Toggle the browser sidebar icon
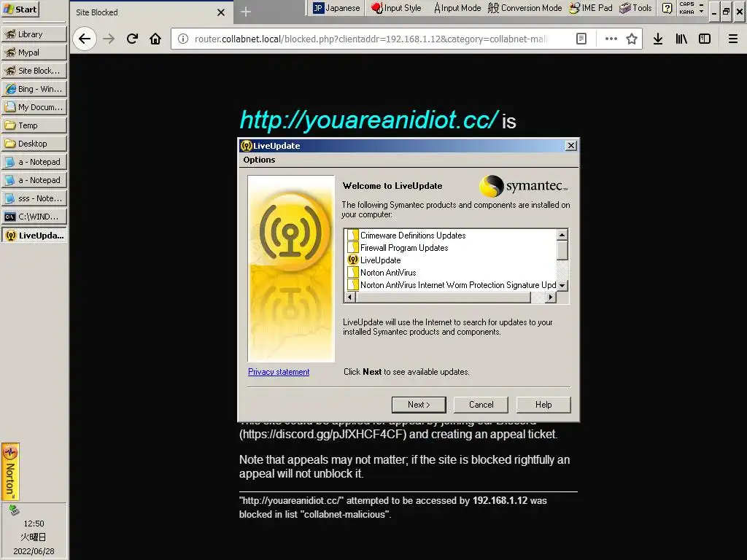The image size is (747, 560). [705, 39]
